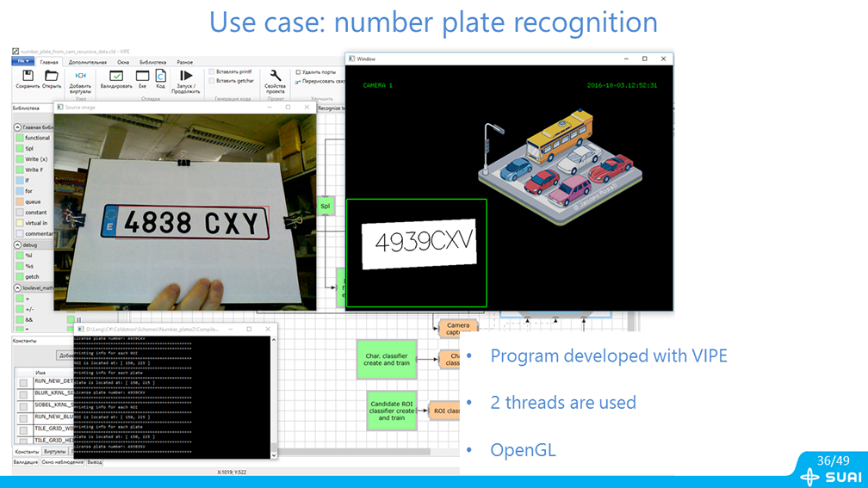The width and height of the screenshot is (868, 488).
Task: Click the Код code file icon
Action: pyautogui.click(x=160, y=77)
